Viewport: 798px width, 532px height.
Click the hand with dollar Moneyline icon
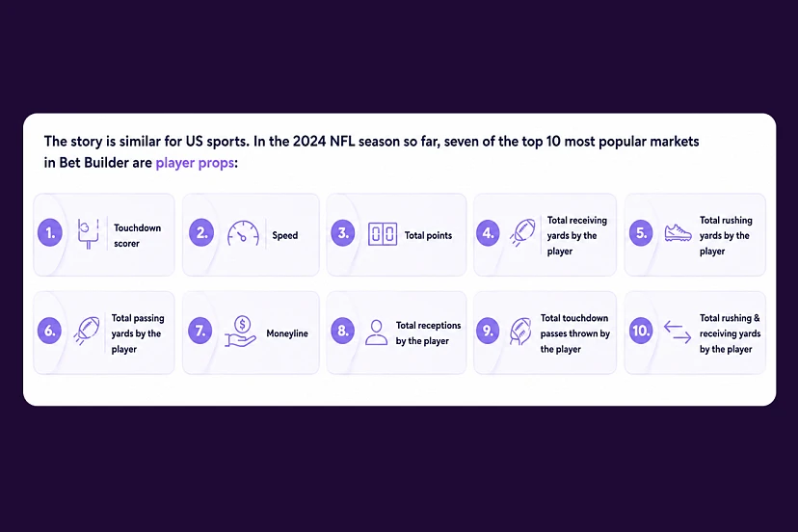240,332
